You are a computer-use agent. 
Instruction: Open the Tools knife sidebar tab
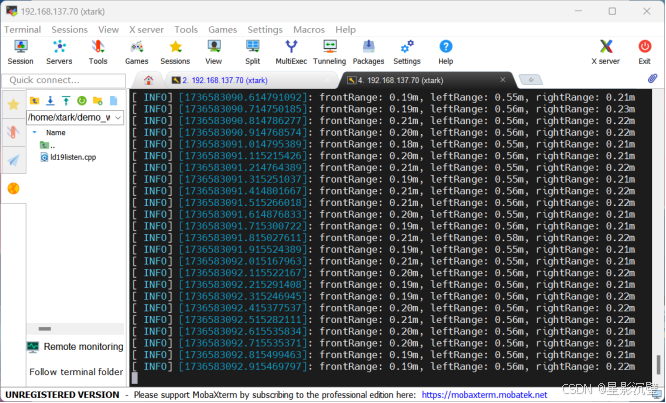point(14,132)
